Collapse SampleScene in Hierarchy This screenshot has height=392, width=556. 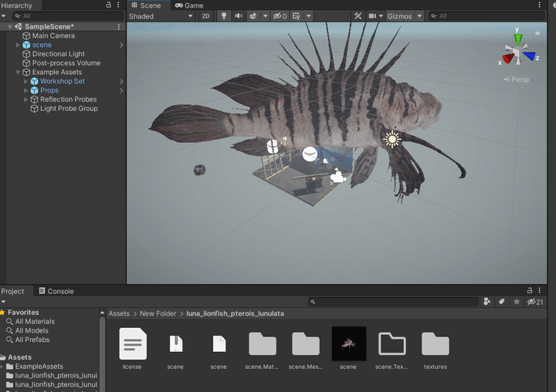pos(10,26)
